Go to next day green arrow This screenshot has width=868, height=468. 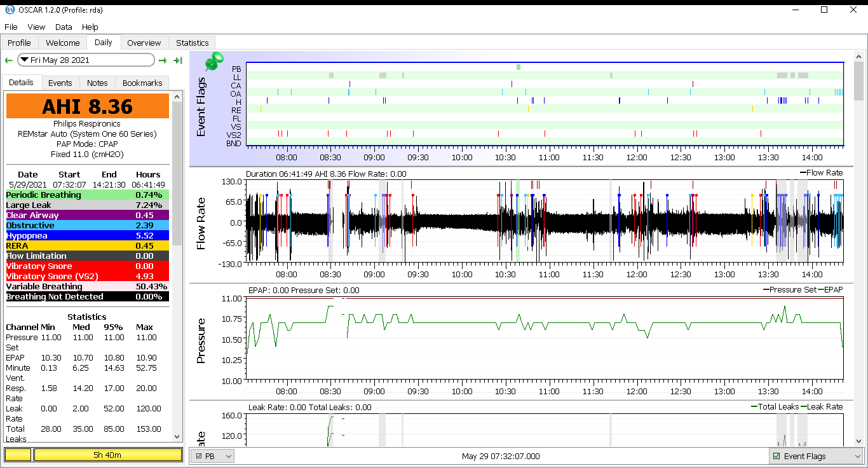163,60
